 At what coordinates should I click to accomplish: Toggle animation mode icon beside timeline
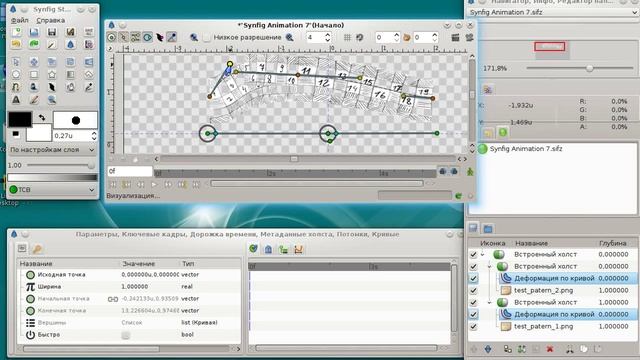(470, 172)
